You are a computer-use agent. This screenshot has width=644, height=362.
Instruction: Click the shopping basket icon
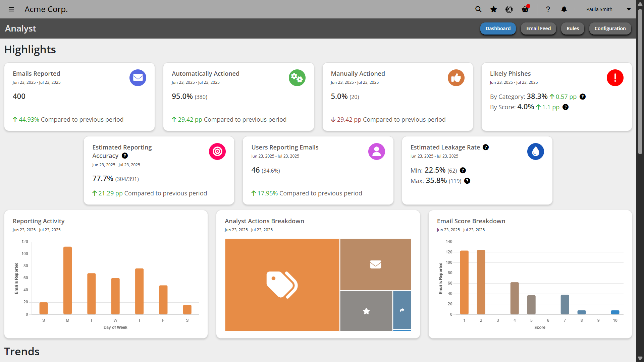pos(525,9)
